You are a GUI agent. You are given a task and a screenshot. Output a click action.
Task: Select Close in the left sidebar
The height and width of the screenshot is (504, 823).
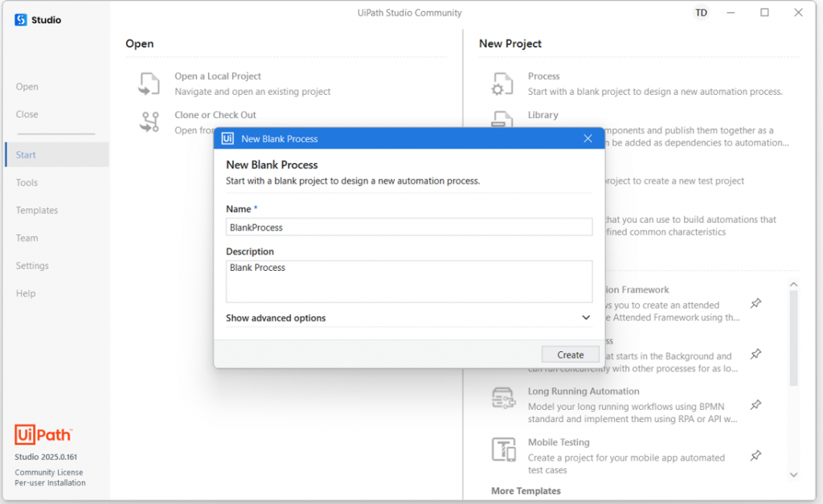27,114
